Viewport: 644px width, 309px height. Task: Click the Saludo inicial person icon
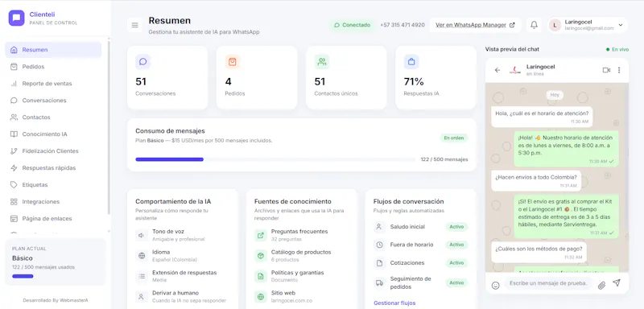point(379,226)
